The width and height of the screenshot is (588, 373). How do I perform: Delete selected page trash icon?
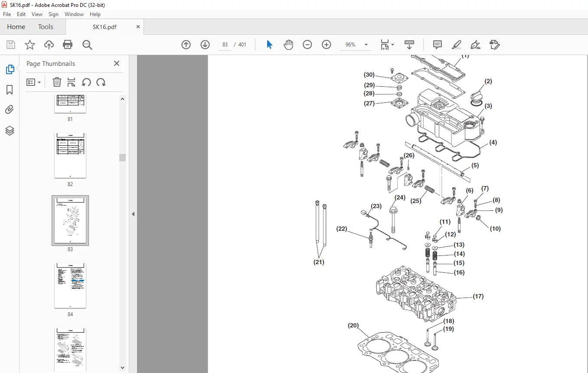coord(57,82)
